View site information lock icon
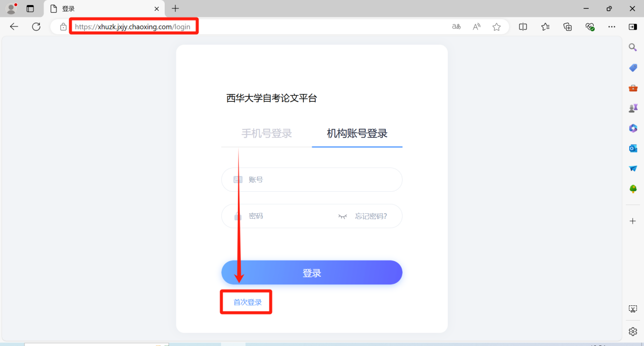 pos(63,27)
